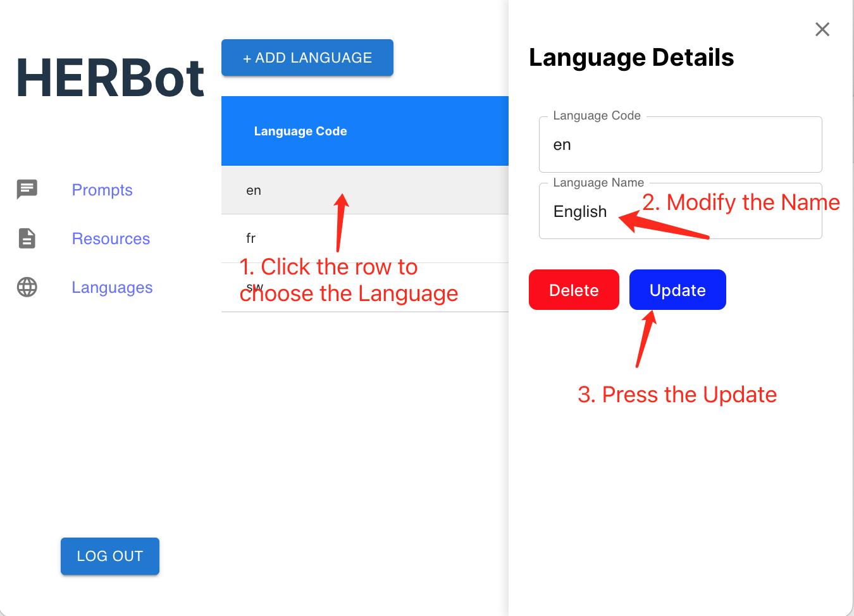Click the Resources document icon
This screenshot has width=854, height=616.
click(x=27, y=238)
